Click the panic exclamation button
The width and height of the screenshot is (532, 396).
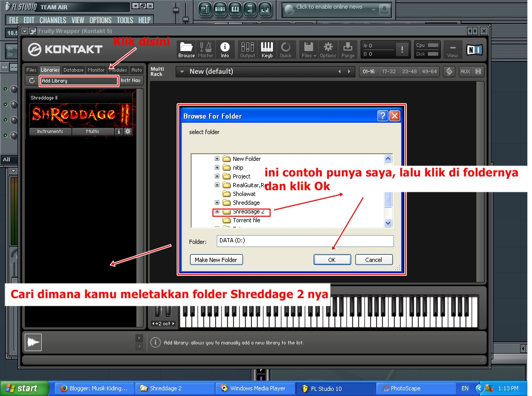pyautogui.click(x=402, y=49)
